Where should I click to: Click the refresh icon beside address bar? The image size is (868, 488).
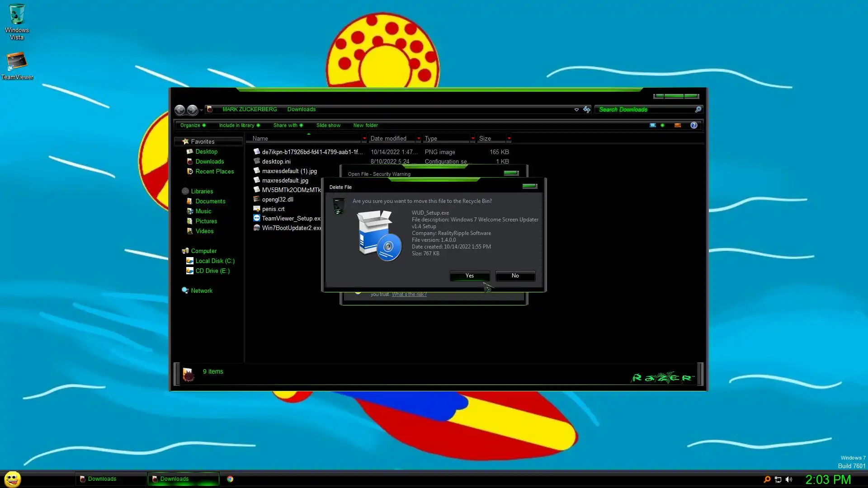pos(587,109)
